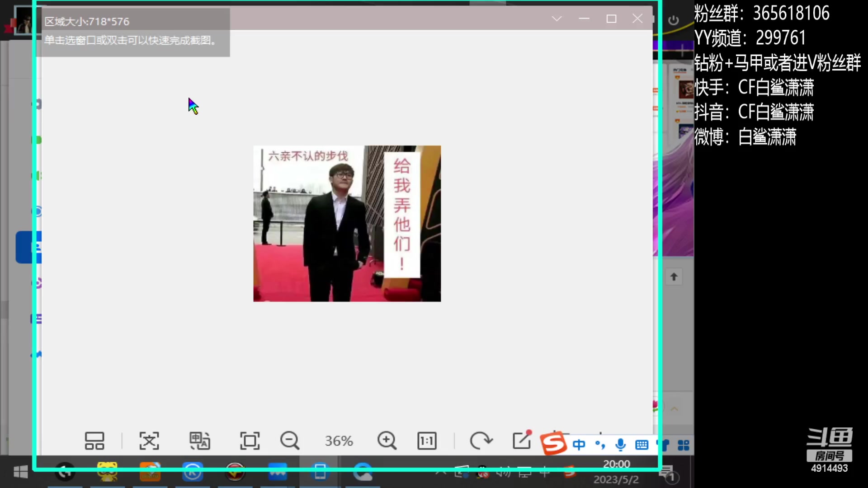Open the blue chat app on taskbar
The height and width of the screenshot is (488, 868).
[x=278, y=473]
